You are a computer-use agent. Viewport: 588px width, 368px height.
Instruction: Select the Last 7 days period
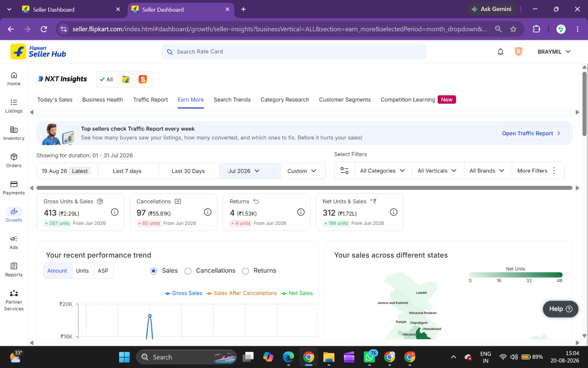tap(128, 171)
